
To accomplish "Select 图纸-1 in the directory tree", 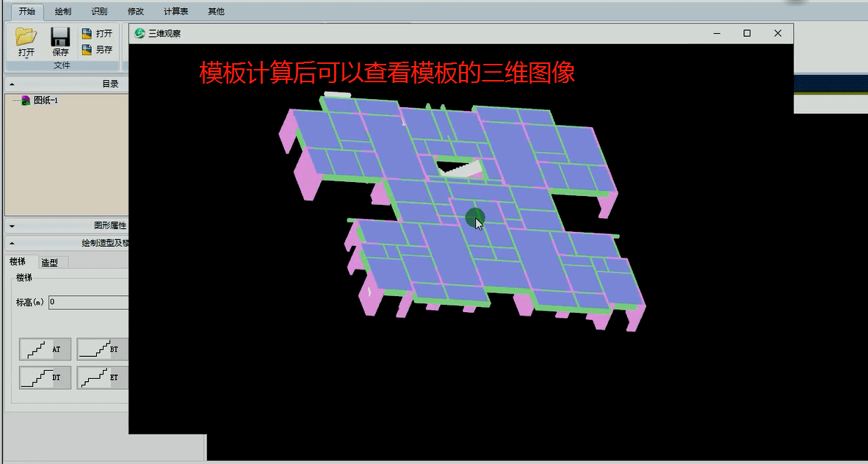I will tap(46, 101).
